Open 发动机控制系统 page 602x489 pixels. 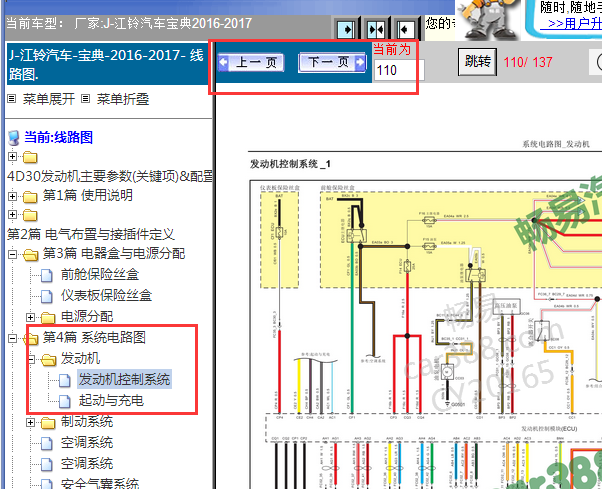click(124, 379)
